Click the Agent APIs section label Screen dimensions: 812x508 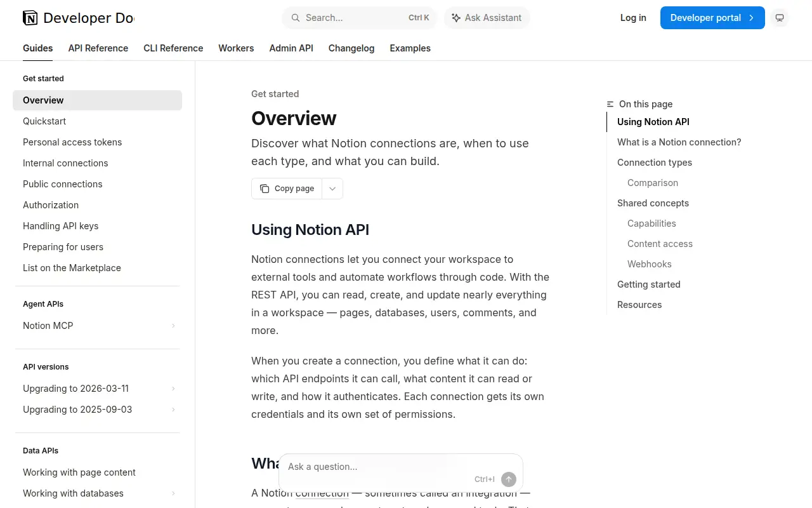coord(43,304)
